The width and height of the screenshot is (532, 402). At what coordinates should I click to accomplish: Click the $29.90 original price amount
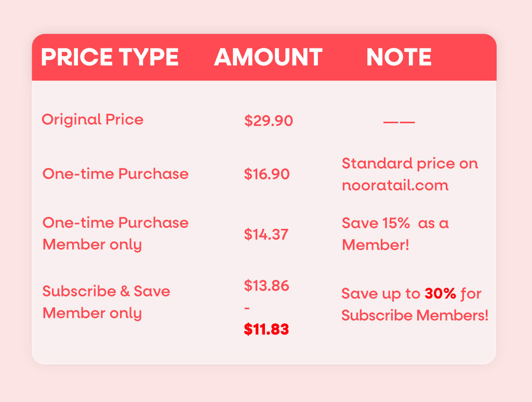[x=269, y=121]
